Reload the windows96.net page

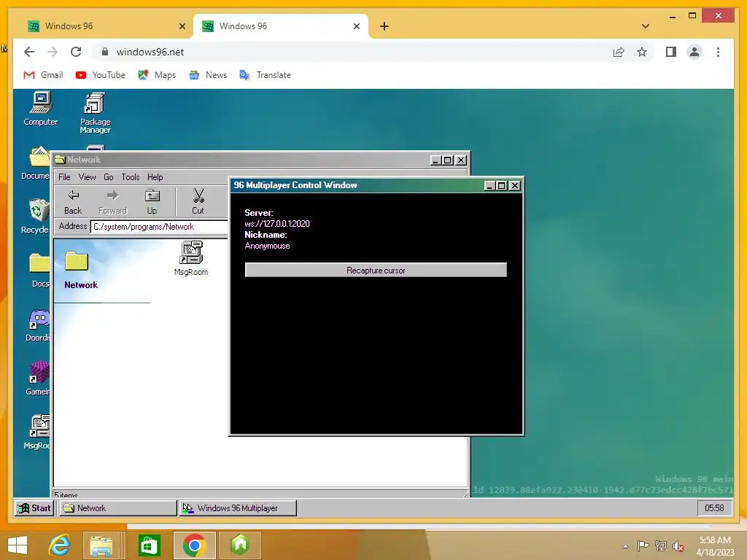point(76,52)
